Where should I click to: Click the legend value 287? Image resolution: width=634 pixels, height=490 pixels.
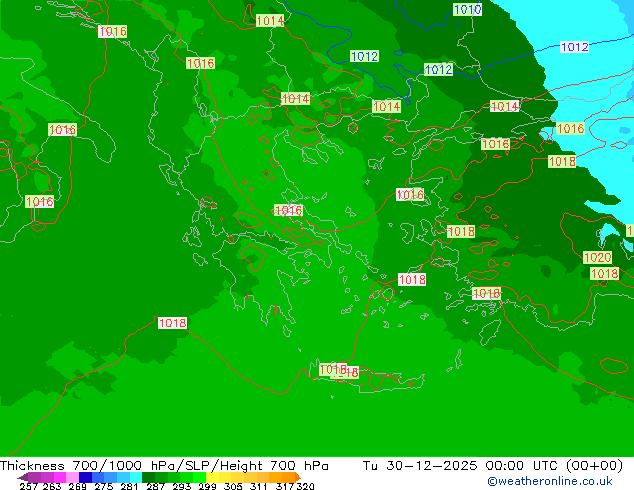click(155, 486)
